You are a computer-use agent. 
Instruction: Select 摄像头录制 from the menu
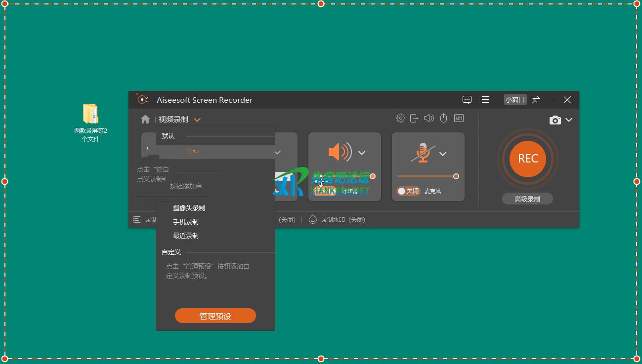(x=189, y=208)
